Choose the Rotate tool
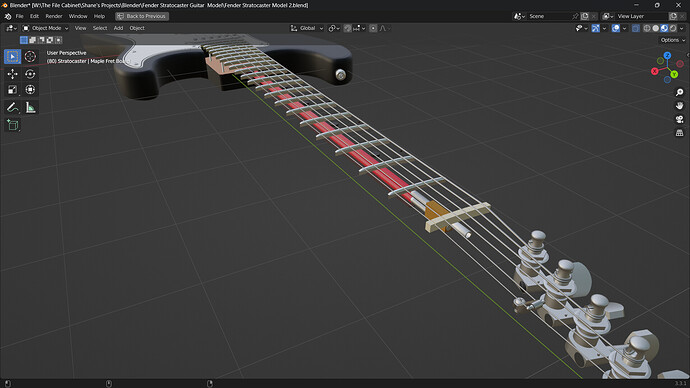The image size is (690, 388). coord(30,74)
